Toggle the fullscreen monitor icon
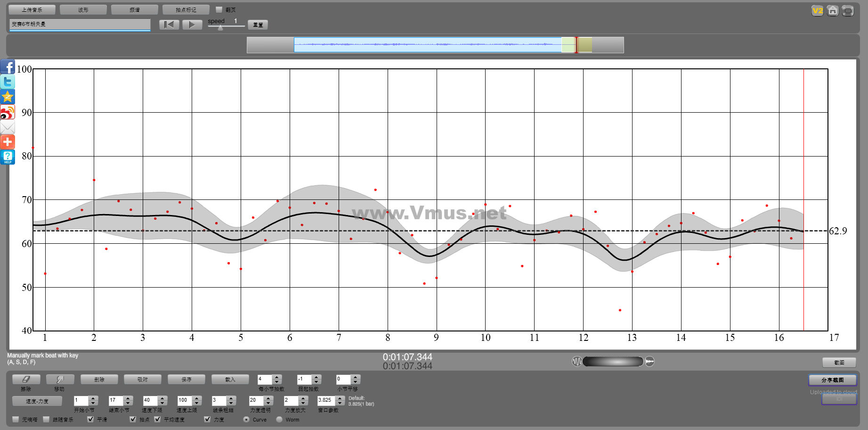868x430 pixels. (848, 11)
